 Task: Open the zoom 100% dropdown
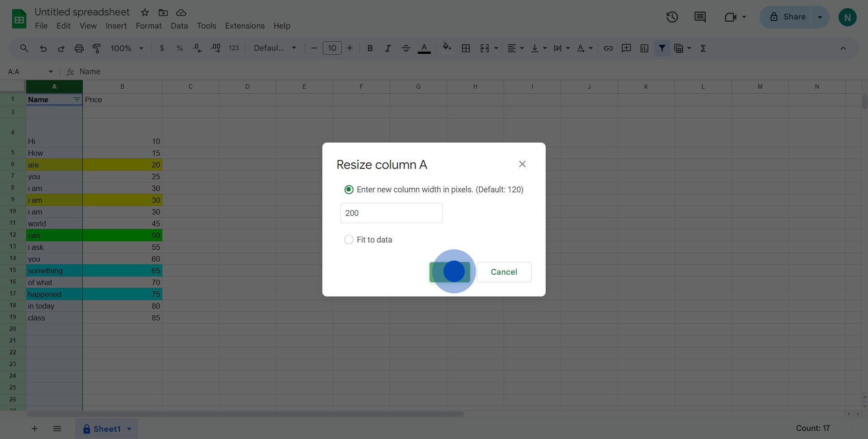point(127,48)
